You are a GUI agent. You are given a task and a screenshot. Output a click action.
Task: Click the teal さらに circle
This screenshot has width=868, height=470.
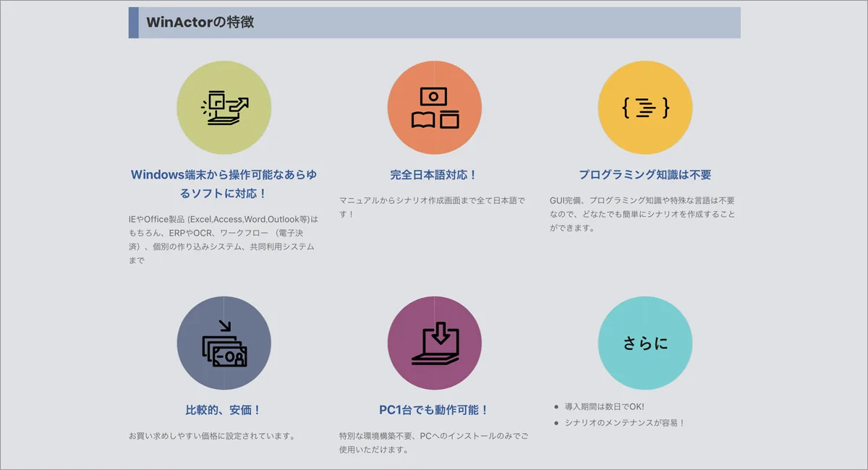tap(645, 343)
